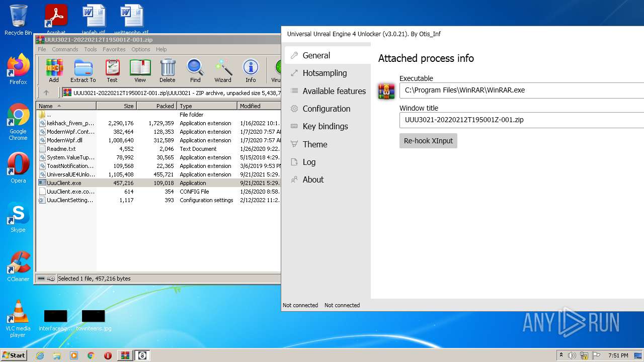Select the UuuClientSetting... file
The image size is (644, 362).
(x=158, y=200)
